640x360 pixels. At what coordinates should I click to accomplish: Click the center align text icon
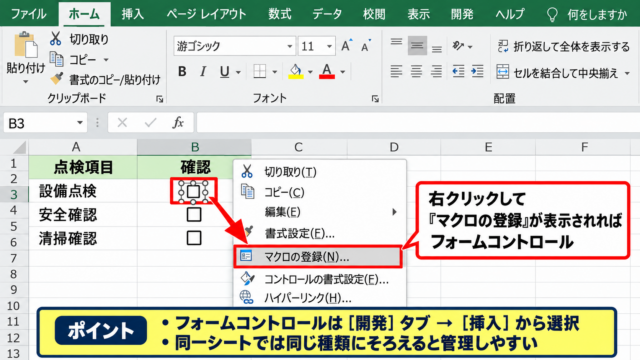click(416, 71)
